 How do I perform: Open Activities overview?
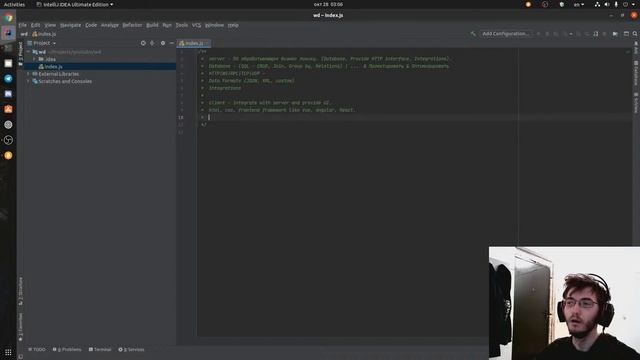14,4
